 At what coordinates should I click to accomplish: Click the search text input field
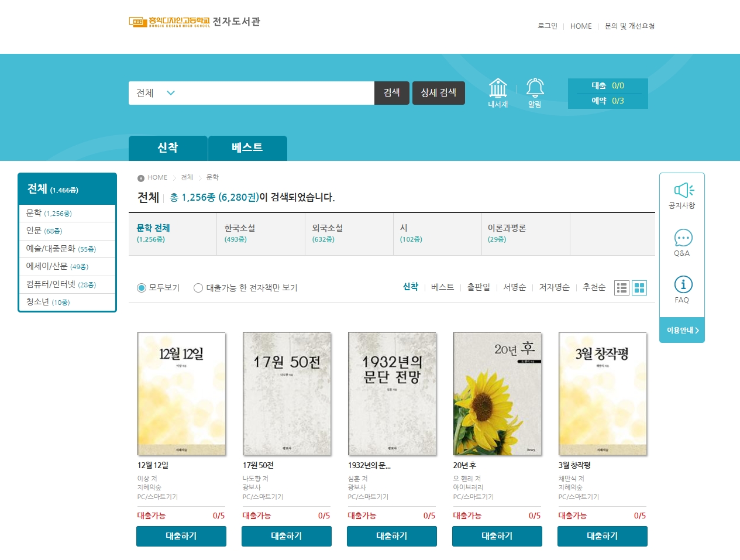275,93
